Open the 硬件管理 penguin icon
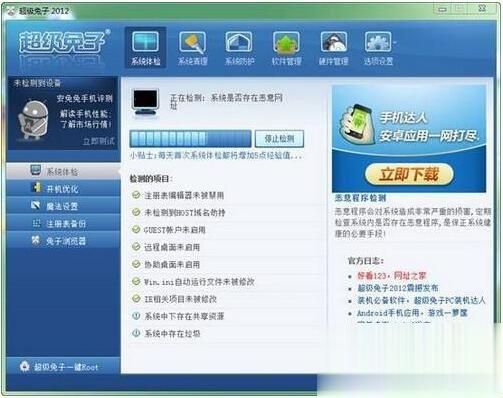Image resolution: width=503 pixels, height=398 pixels. click(x=333, y=42)
